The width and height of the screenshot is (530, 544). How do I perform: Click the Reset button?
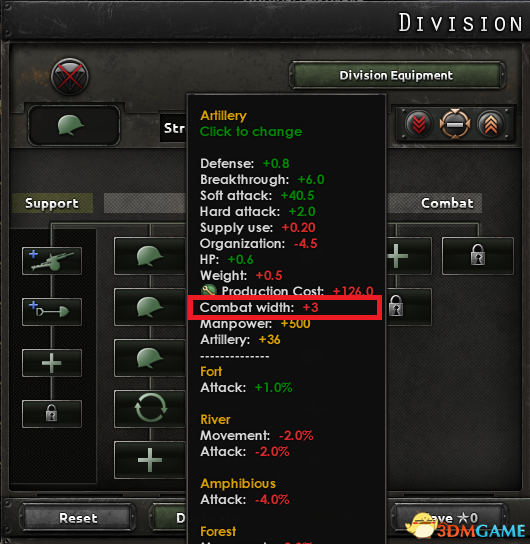pos(78,518)
